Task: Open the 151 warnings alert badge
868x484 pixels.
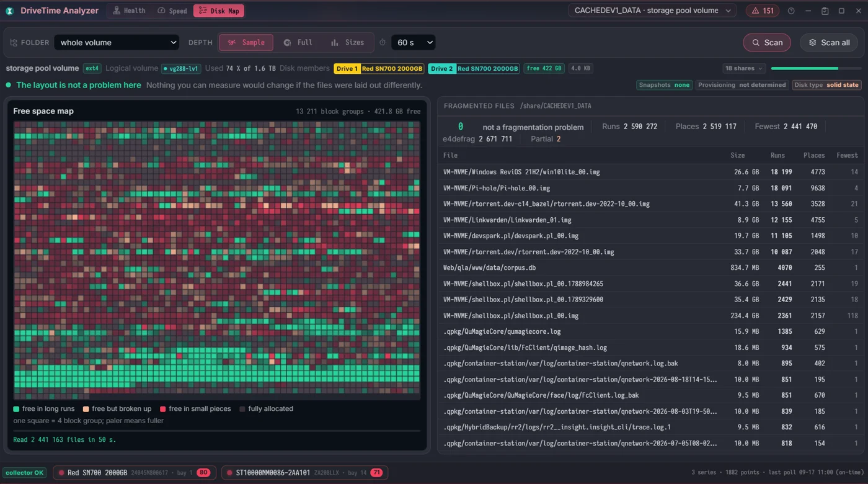Action: (x=763, y=11)
